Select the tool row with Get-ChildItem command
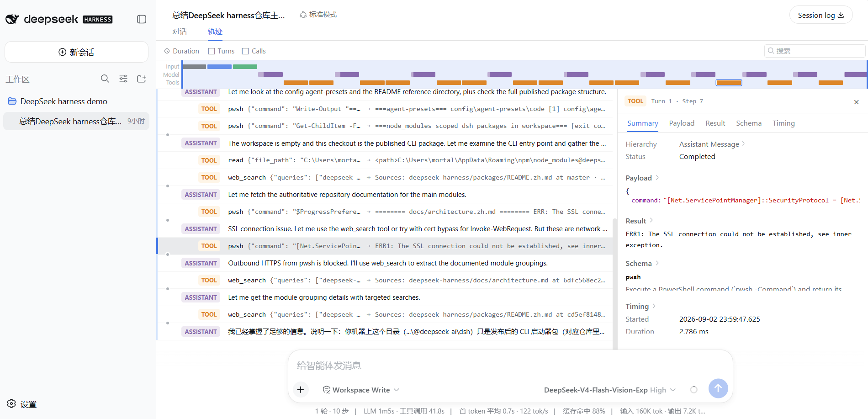Viewport: 868px width, 419px height. [385, 126]
